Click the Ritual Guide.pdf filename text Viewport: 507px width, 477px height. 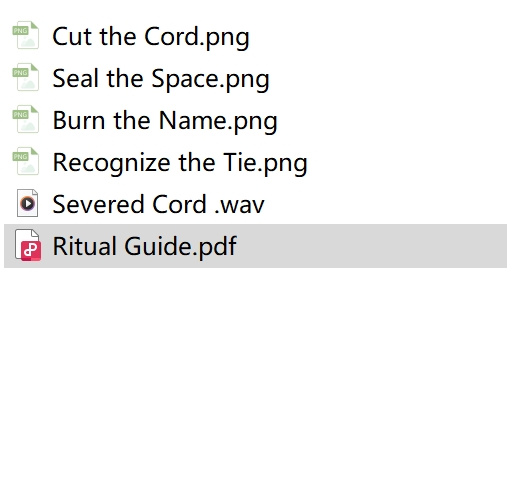click(x=144, y=246)
